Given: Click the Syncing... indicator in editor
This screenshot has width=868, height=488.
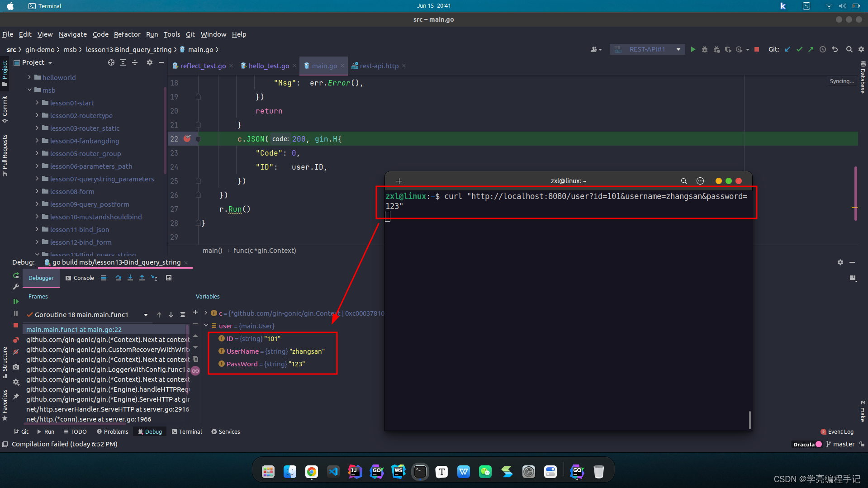Looking at the screenshot, I should tap(842, 81).
